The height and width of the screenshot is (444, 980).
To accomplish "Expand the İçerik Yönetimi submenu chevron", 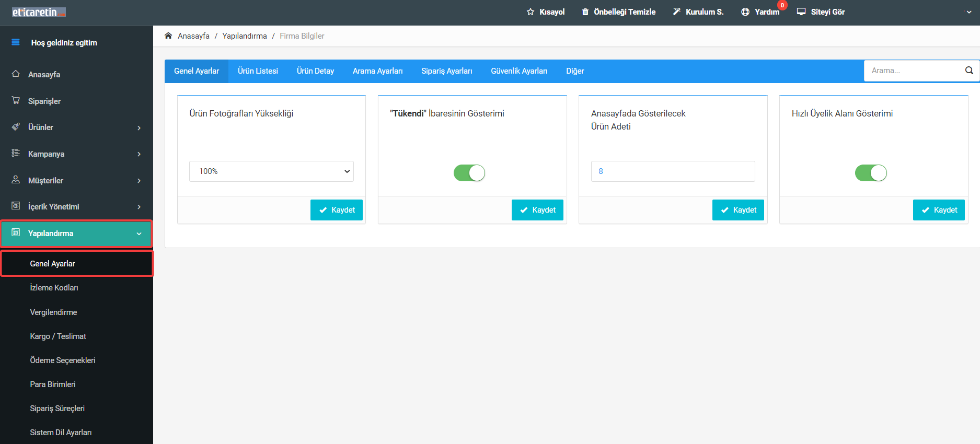I will coord(139,207).
